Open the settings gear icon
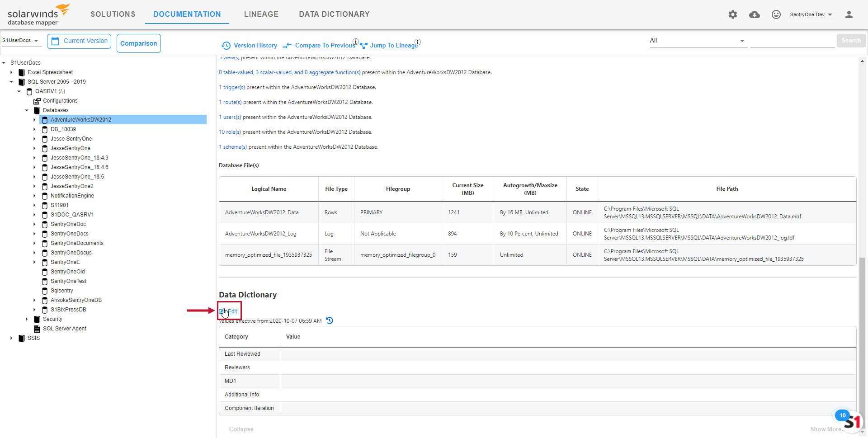Viewport: 868px width, 438px height. [x=733, y=14]
